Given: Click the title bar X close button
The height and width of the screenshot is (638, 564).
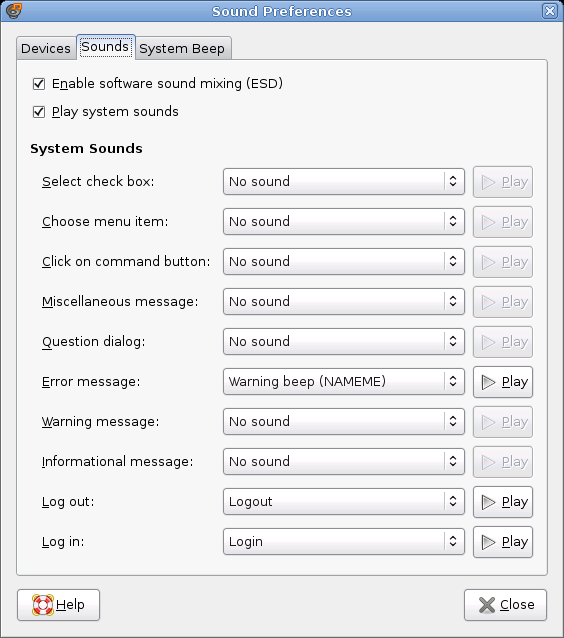Looking at the screenshot, I should tap(550, 11).
